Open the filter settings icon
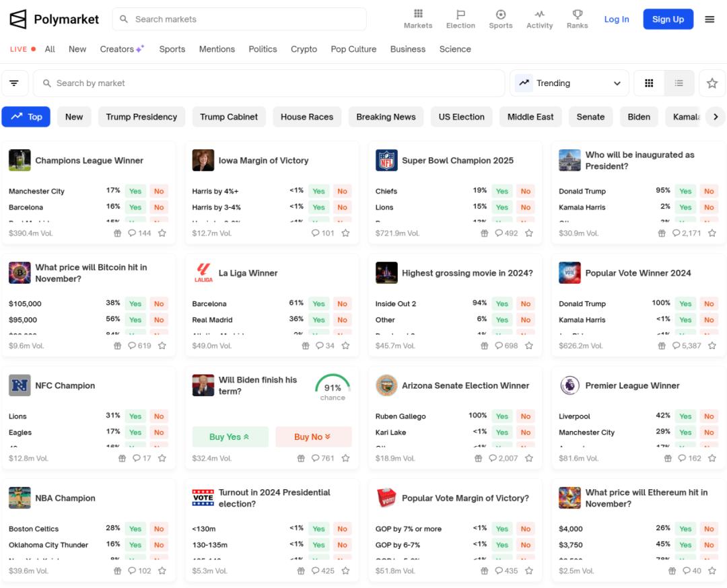 (x=15, y=83)
